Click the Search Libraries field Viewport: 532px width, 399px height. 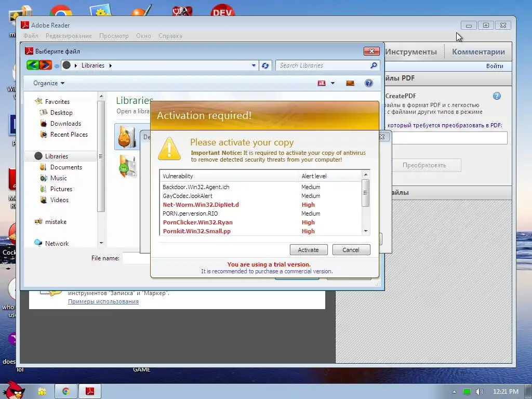322,65
